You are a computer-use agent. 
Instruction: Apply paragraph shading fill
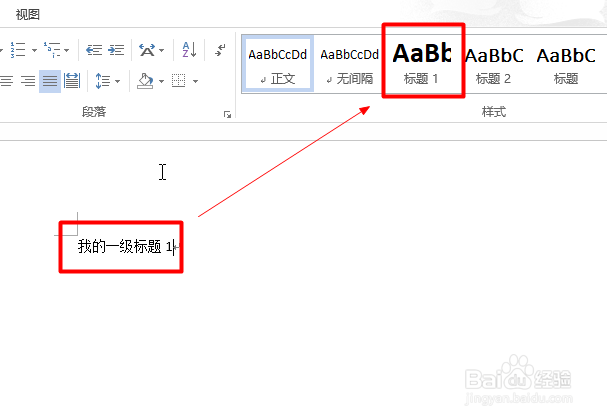coord(146,81)
